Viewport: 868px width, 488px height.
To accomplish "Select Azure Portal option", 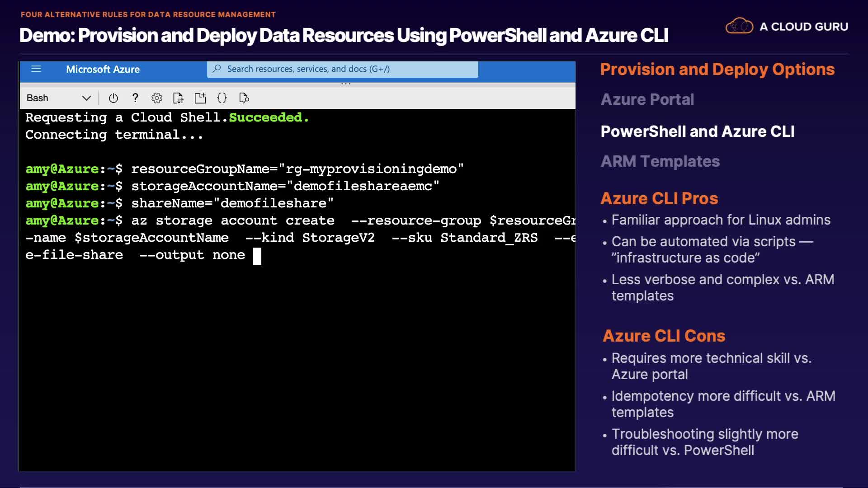I will pos(647,99).
